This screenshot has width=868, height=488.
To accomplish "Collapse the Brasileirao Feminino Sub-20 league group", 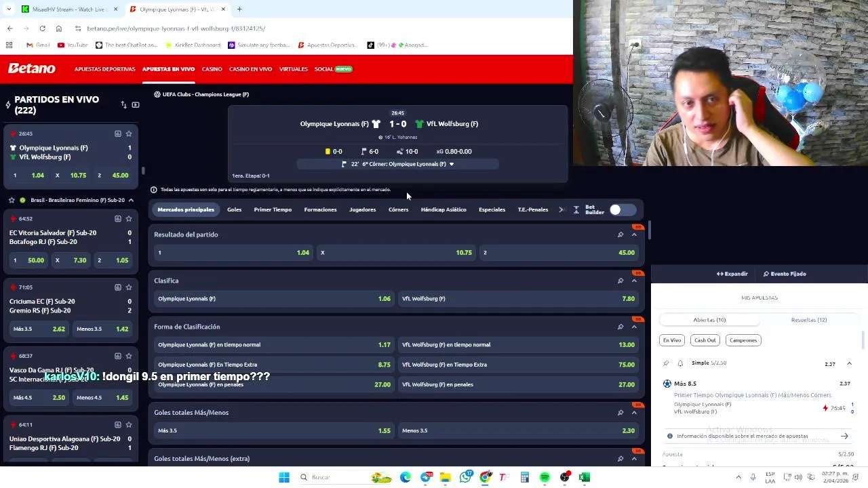I will tap(131, 200).
